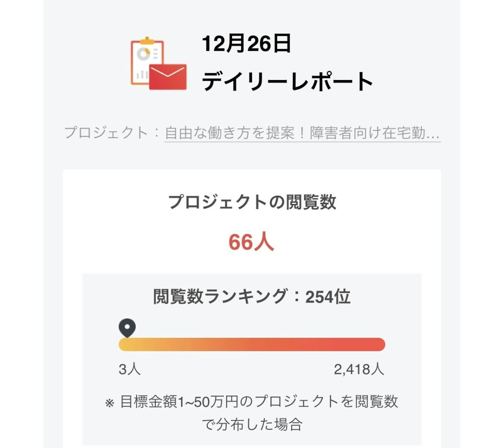The height and width of the screenshot is (448, 504).
Task: Click the small bar chart on the clipboard
Action: click(142, 75)
